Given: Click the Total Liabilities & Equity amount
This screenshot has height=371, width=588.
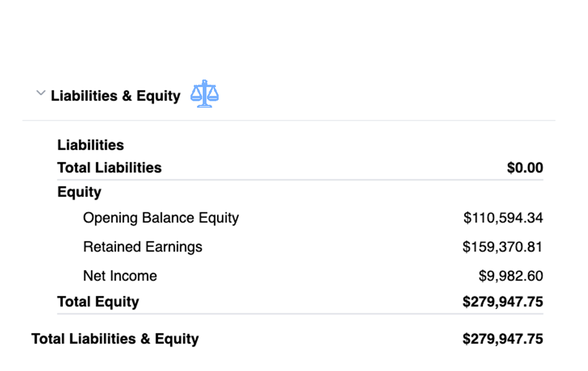Looking at the screenshot, I should [x=503, y=339].
